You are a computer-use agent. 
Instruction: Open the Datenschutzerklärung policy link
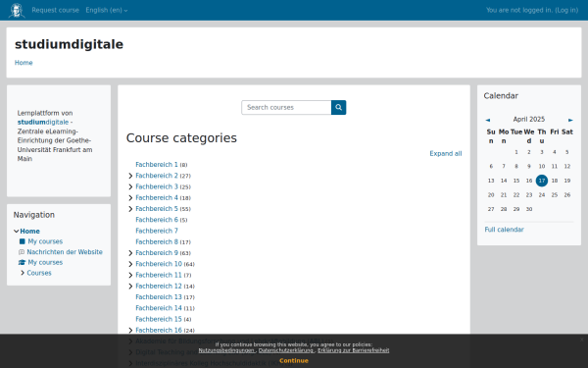click(x=286, y=350)
